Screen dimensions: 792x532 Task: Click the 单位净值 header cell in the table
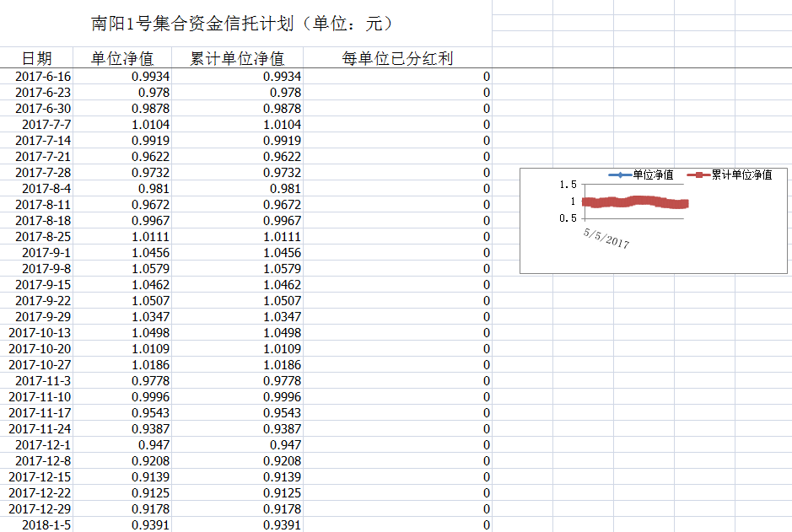coord(122,58)
